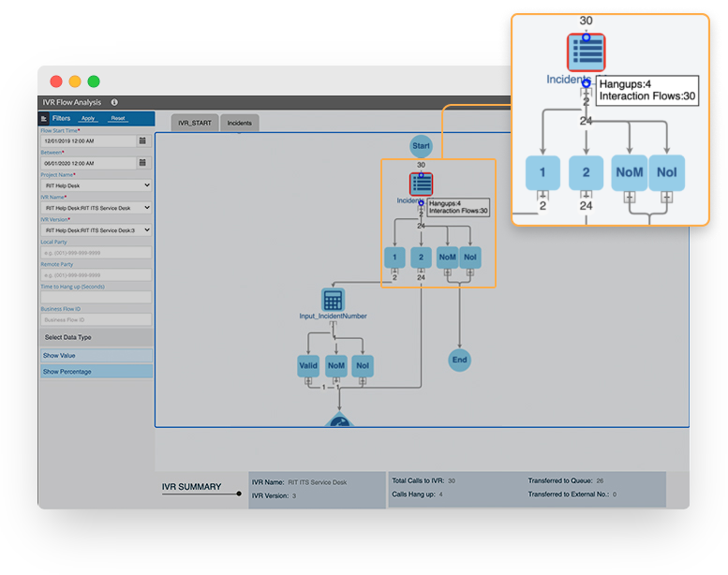Choose the Show Value option

pyautogui.click(x=97, y=356)
